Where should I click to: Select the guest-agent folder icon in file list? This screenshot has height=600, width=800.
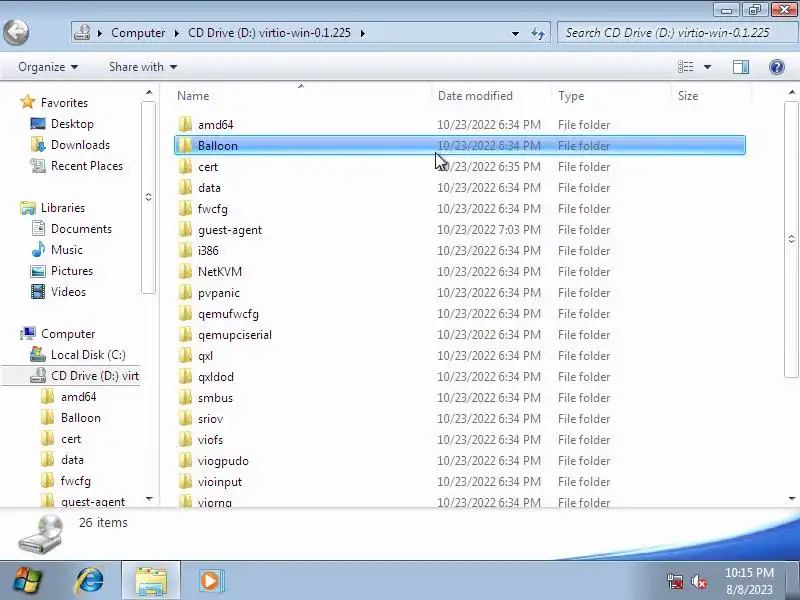(x=185, y=230)
